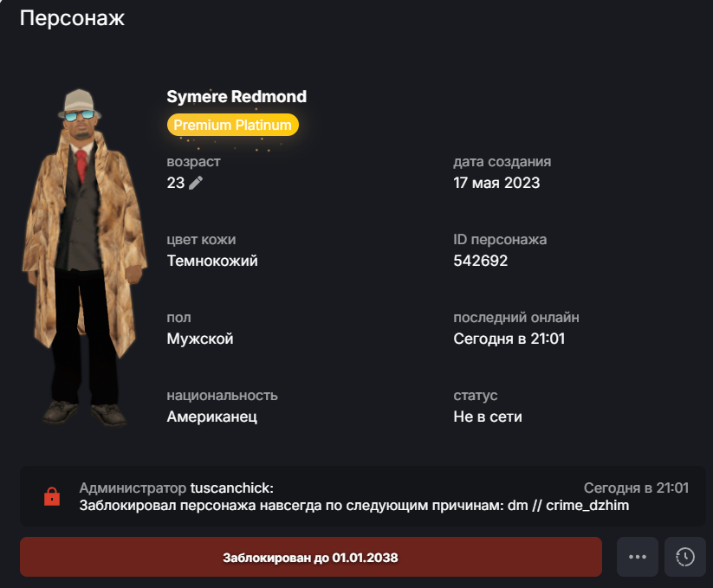This screenshot has width=713, height=588.
Task: Click the ban reason text crime_dzhim
Action: tap(587, 505)
